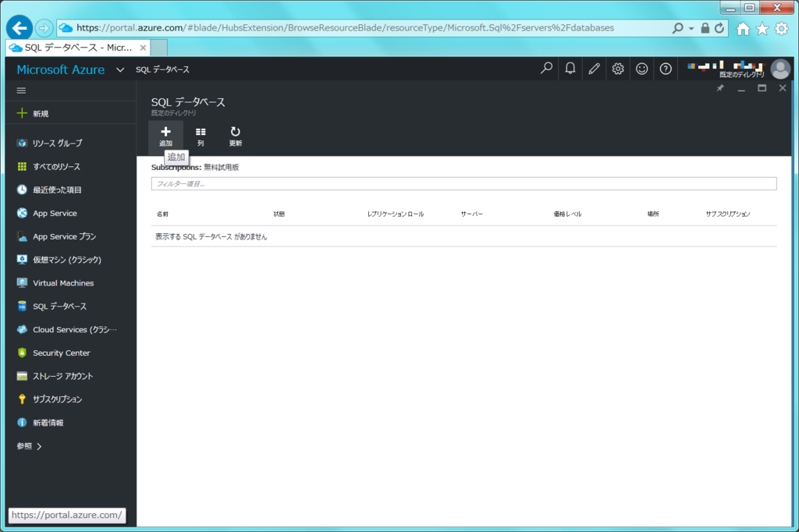Open the address bar search dropdown arrow
The width and height of the screenshot is (799, 532).
[x=691, y=29]
